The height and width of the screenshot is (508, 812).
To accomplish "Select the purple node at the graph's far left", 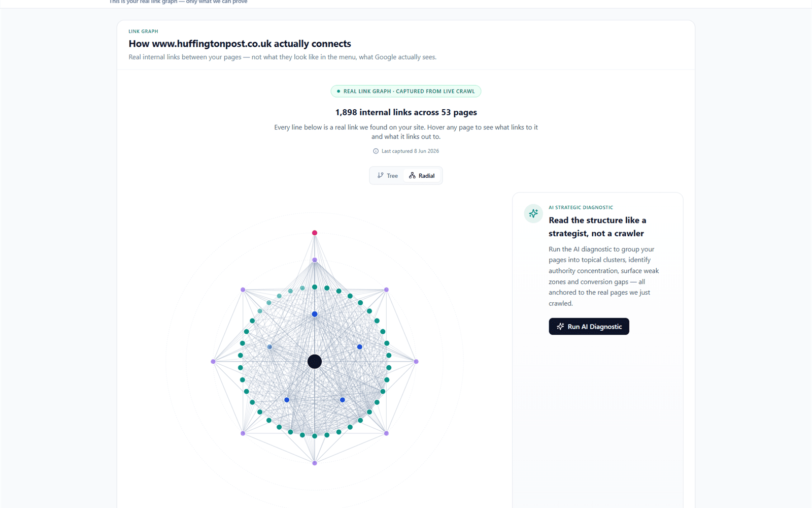I will 213,362.
